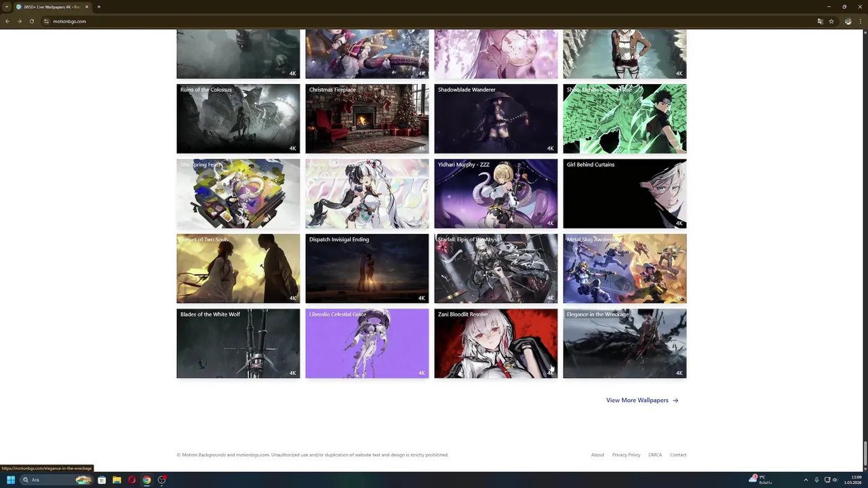Open the Windows Start menu
The width and height of the screenshot is (868, 488).
pos(11,480)
